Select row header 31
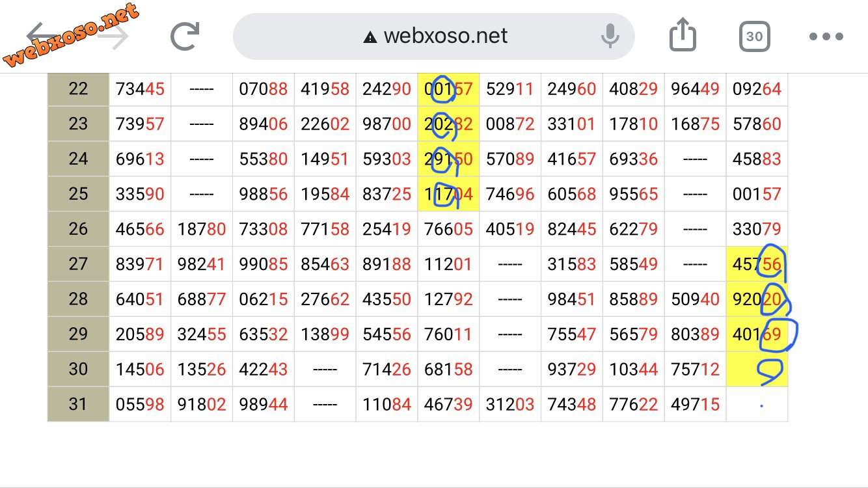Screen dimensions: 868x488 pyautogui.click(x=78, y=404)
